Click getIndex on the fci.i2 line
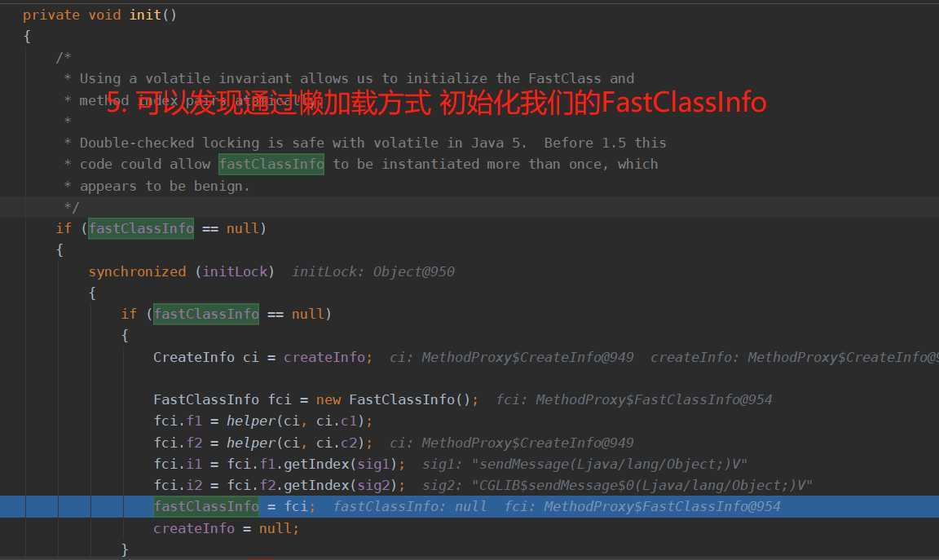939x560 pixels. click(316, 485)
